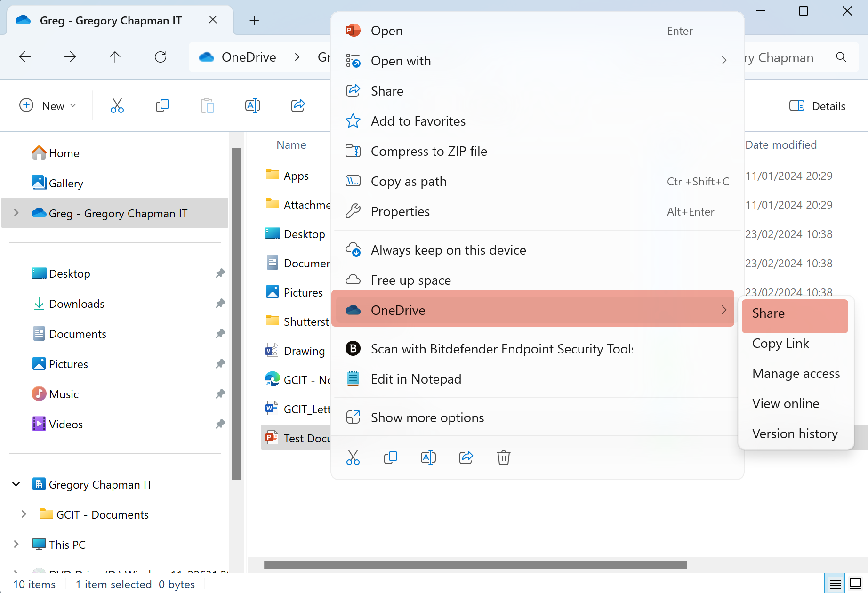The image size is (868, 593).
Task: Open Version history from submenu
Action: tap(795, 434)
